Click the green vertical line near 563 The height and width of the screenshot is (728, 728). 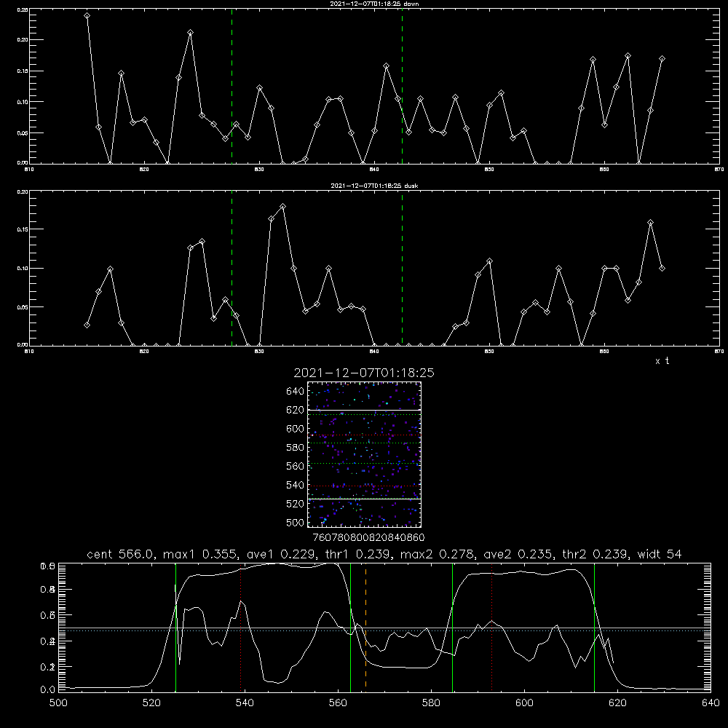(x=351, y=627)
